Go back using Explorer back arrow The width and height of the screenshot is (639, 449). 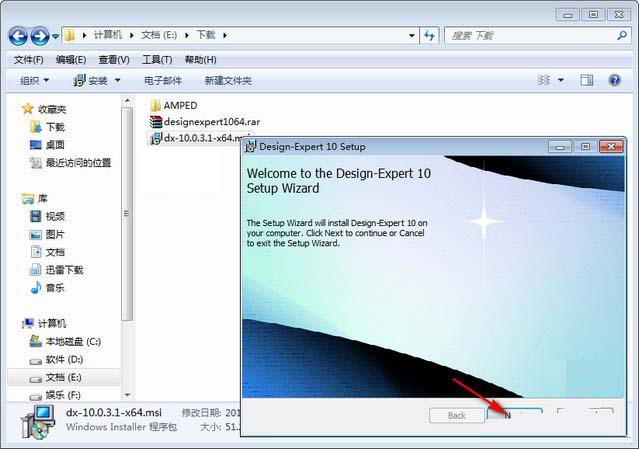[18, 36]
